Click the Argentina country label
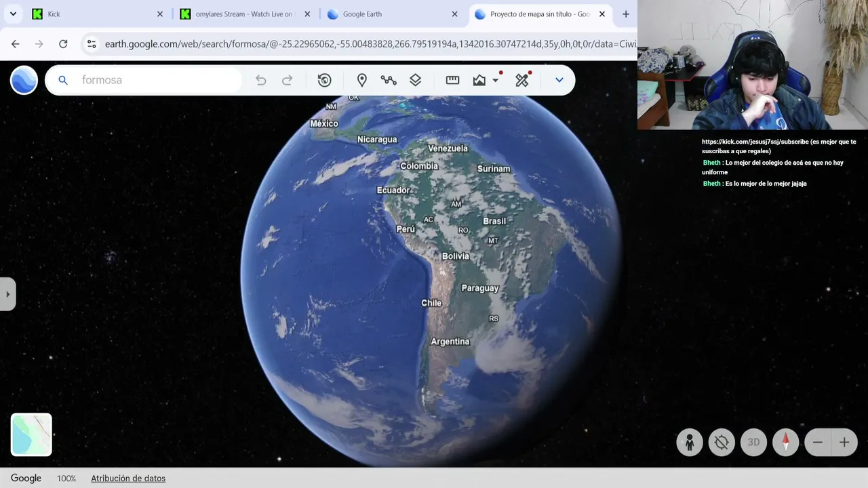This screenshot has width=868, height=488. pos(450,342)
